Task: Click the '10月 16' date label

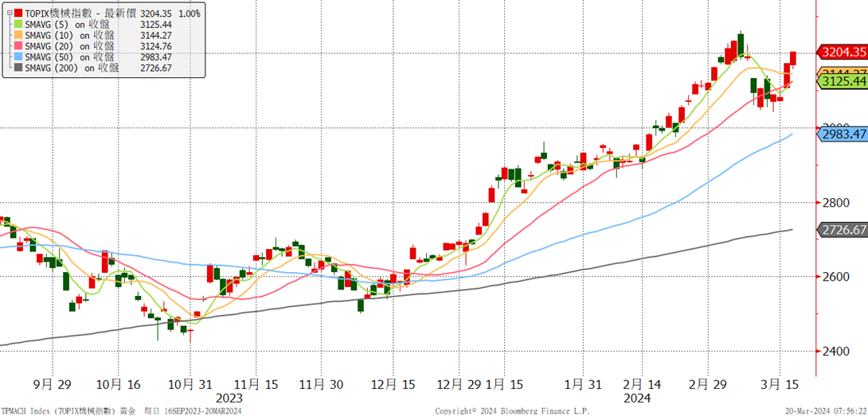Action: click(x=117, y=384)
